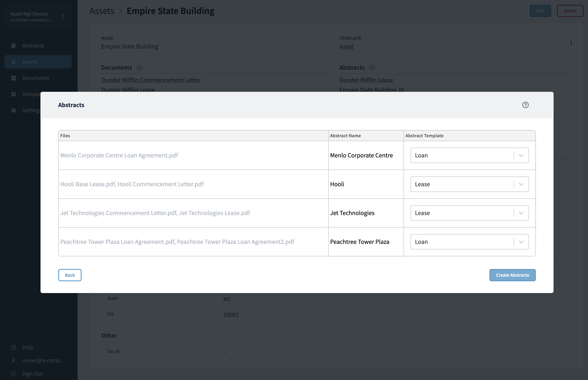588x380 pixels.
Task: Open the Dunder Mifflin Commencement Letter link
Action: (x=151, y=80)
